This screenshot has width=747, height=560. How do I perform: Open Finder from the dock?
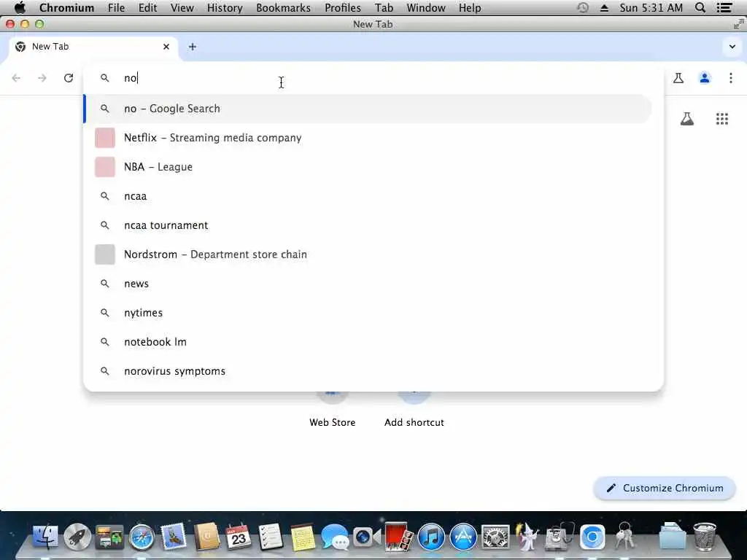point(45,537)
